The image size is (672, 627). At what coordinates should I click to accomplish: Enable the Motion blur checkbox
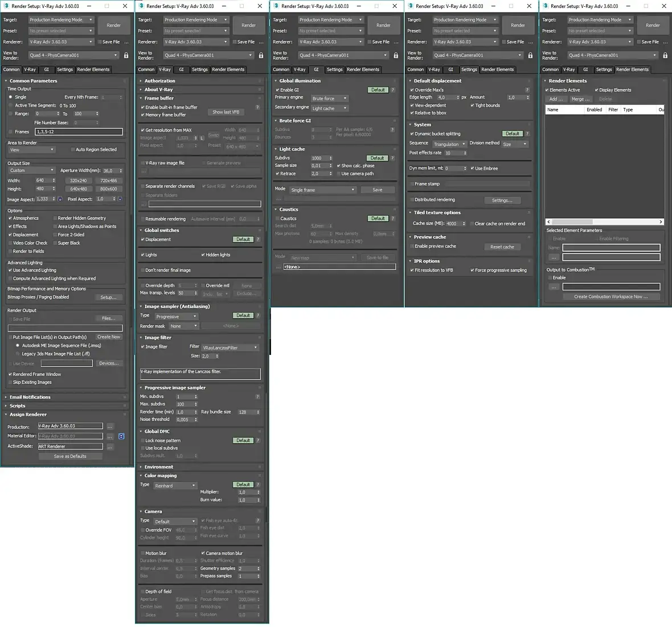click(143, 554)
